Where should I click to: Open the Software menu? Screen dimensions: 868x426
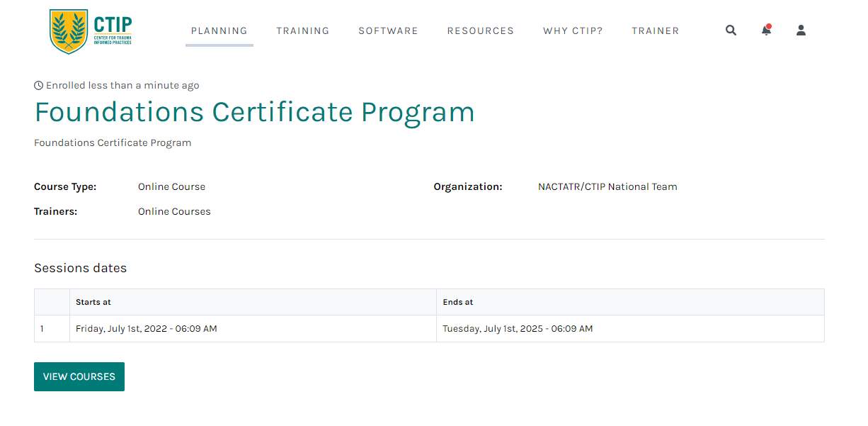(388, 30)
